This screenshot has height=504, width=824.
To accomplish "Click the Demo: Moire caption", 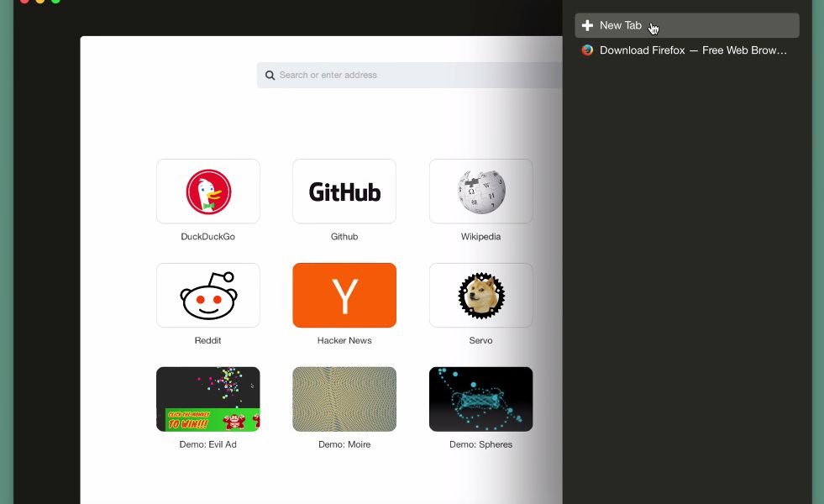I will [344, 444].
